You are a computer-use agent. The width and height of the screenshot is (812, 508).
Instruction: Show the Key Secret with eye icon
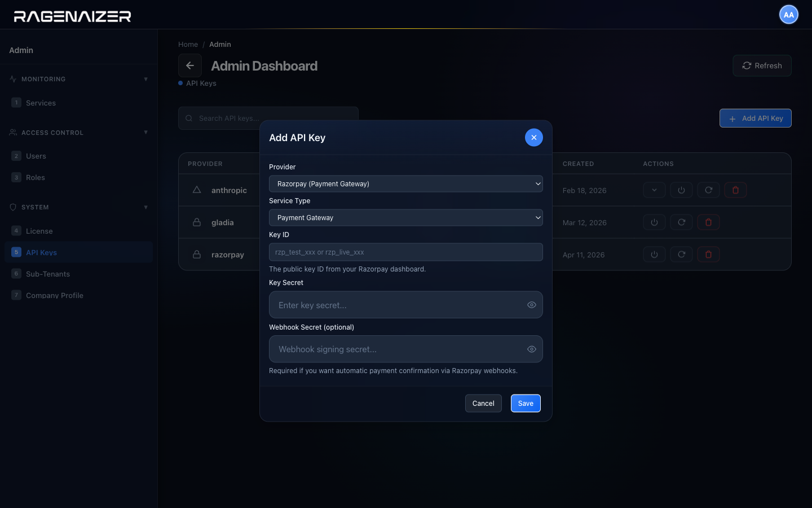[x=531, y=305]
